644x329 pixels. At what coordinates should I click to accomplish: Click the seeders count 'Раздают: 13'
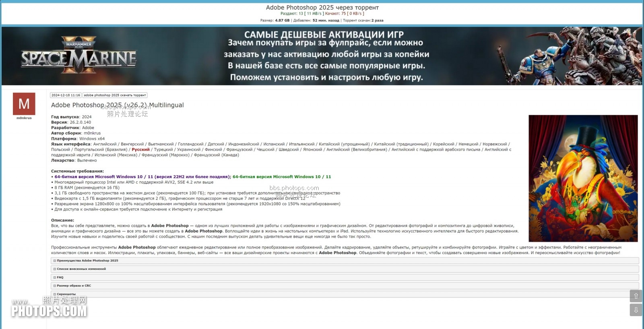pyautogui.click(x=292, y=14)
